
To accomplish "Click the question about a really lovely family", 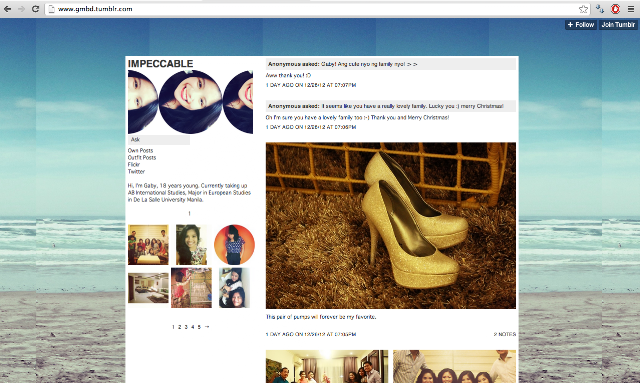I will pos(413,106).
